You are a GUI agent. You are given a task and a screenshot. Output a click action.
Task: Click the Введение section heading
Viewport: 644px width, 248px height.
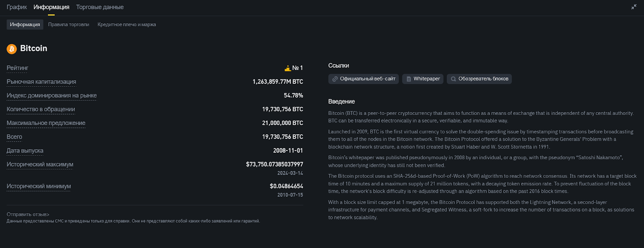[x=341, y=102]
